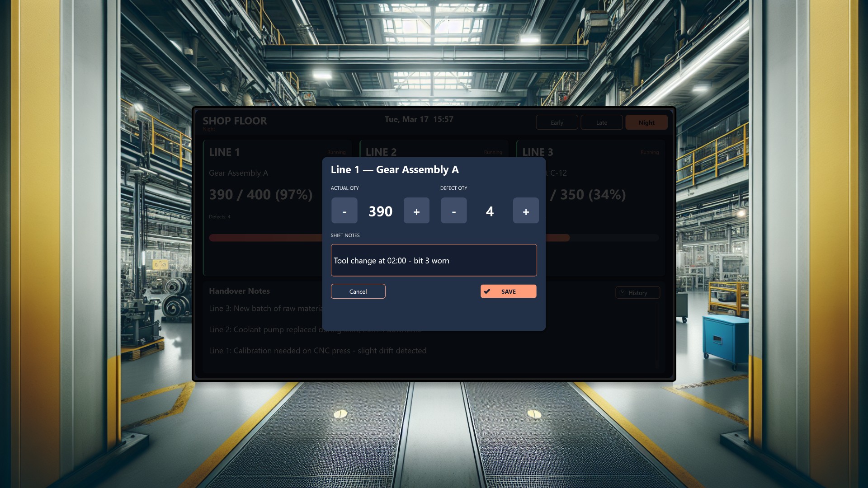Screen dimensions: 868x488
Task: Increment the ACTUAL QTY with the plus button
Action: 416,211
